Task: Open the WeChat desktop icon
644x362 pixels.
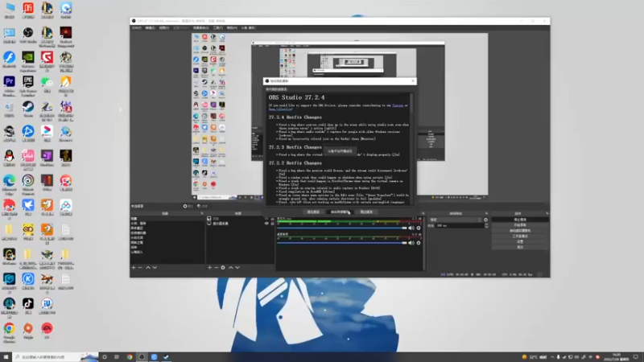Action: (47, 84)
